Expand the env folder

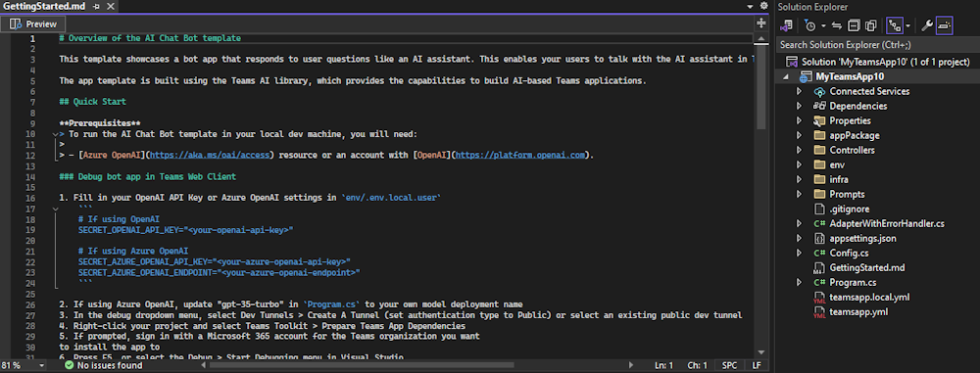pyautogui.click(x=799, y=164)
